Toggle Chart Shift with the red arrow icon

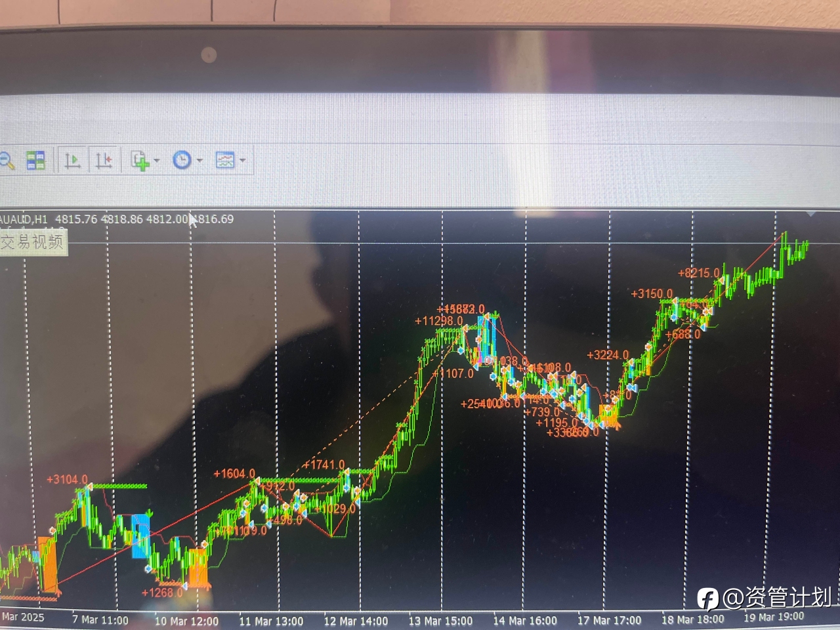tap(104, 160)
